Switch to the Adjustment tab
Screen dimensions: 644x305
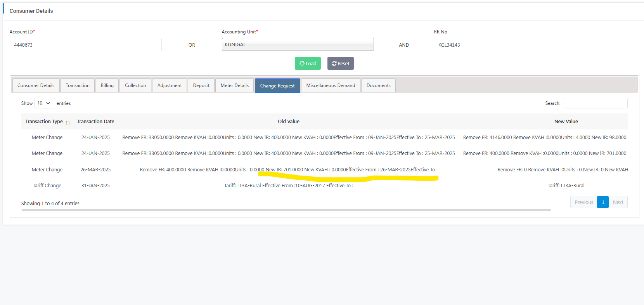point(170,85)
